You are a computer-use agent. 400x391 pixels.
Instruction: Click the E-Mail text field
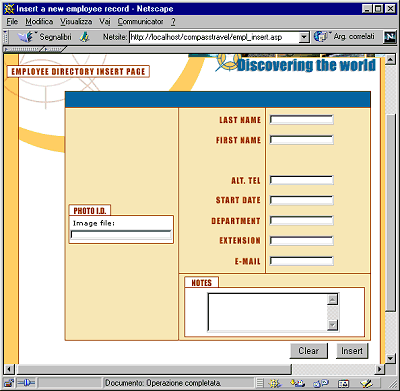tap(301, 261)
